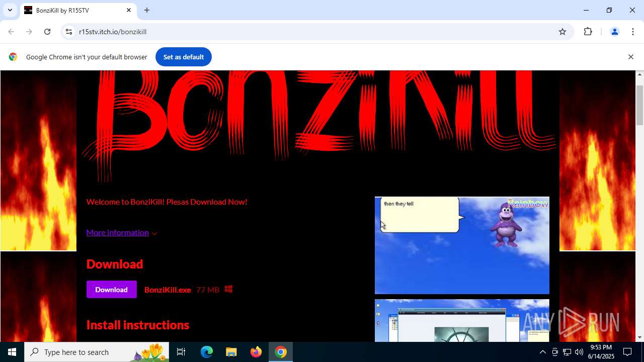Click BonziKill.exe file name

(x=168, y=290)
